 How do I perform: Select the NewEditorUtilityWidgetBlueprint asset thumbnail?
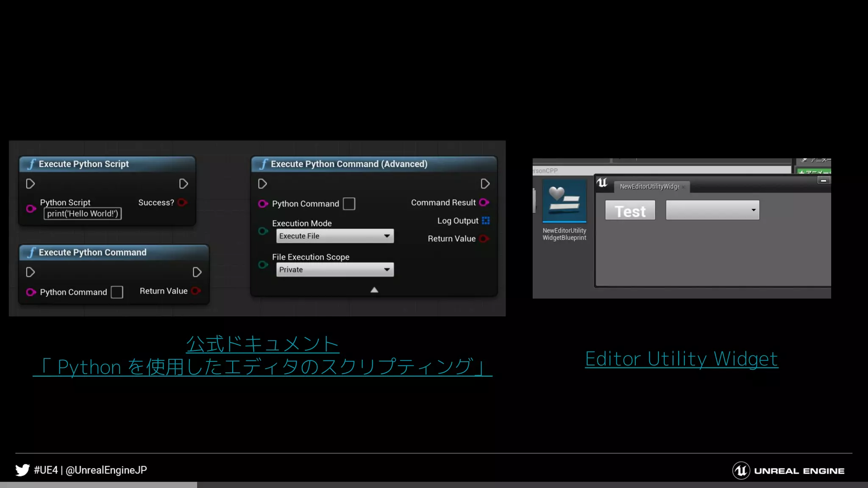click(x=565, y=201)
